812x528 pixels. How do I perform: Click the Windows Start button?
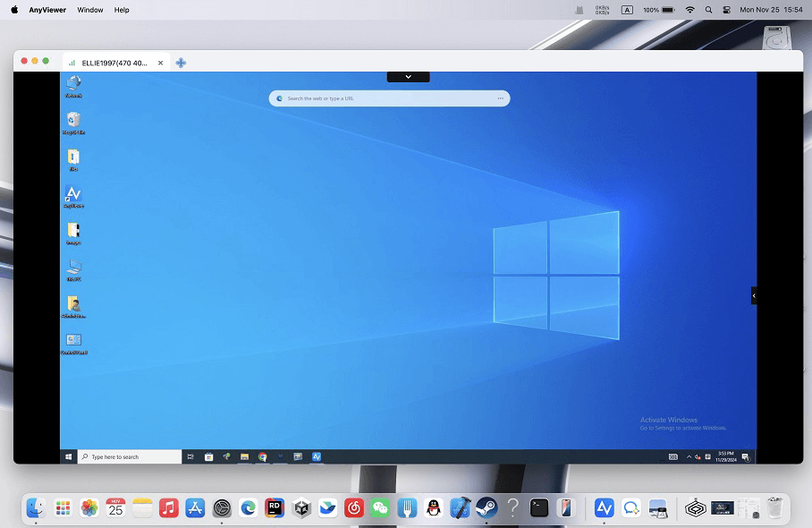(x=69, y=456)
